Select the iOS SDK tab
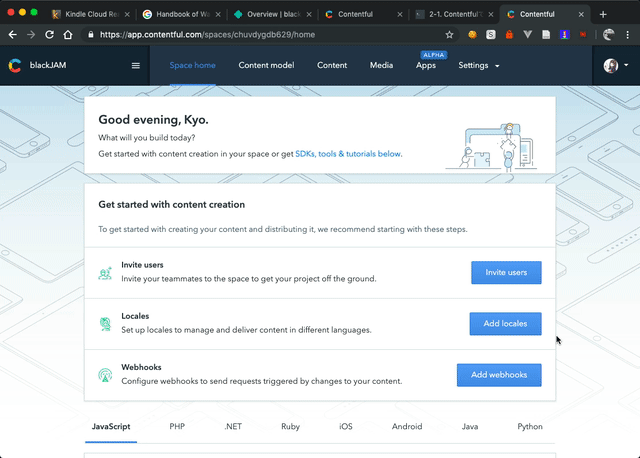The width and height of the screenshot is (640, 458). tap(345, 427)
